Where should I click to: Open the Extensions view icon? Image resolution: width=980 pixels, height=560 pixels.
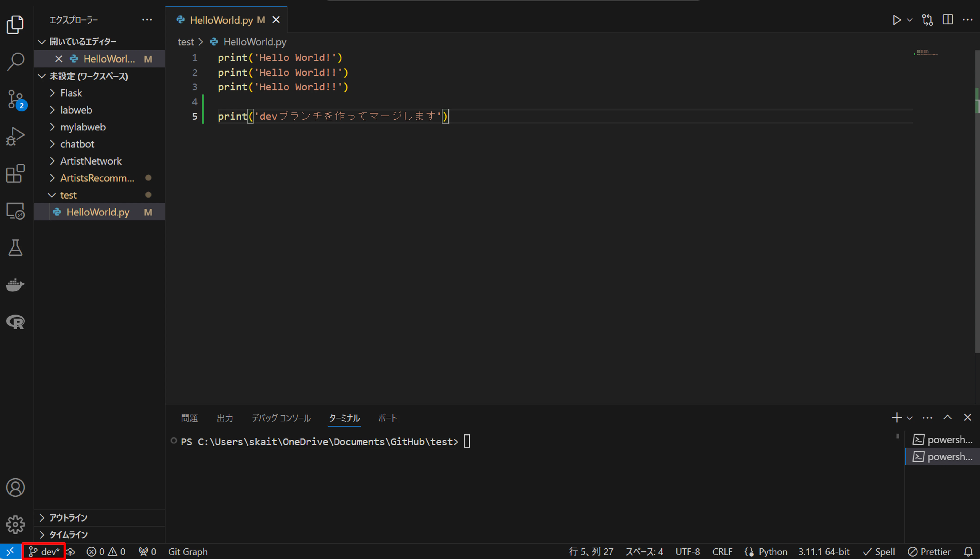15,174
